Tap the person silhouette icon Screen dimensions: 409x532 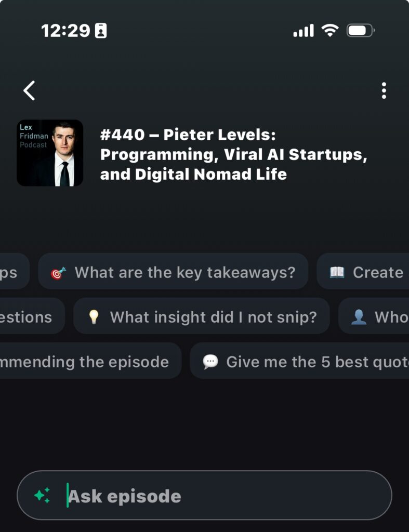tap(359, 317)
